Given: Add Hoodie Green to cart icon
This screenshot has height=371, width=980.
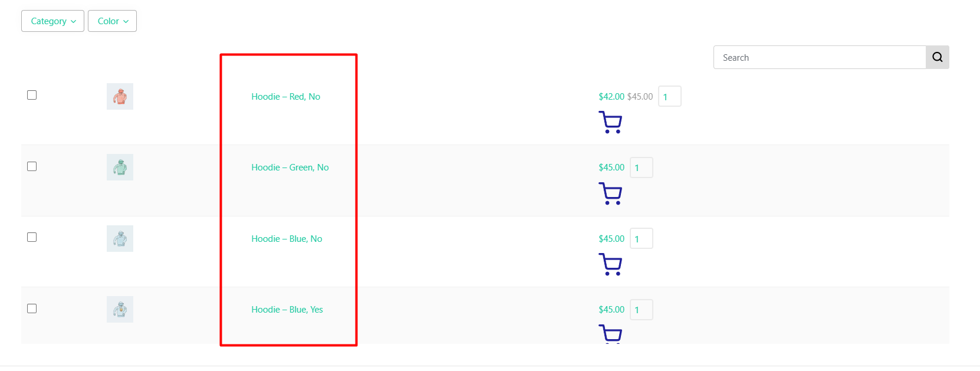Looking at the screenshot, I should click(610, 193).
